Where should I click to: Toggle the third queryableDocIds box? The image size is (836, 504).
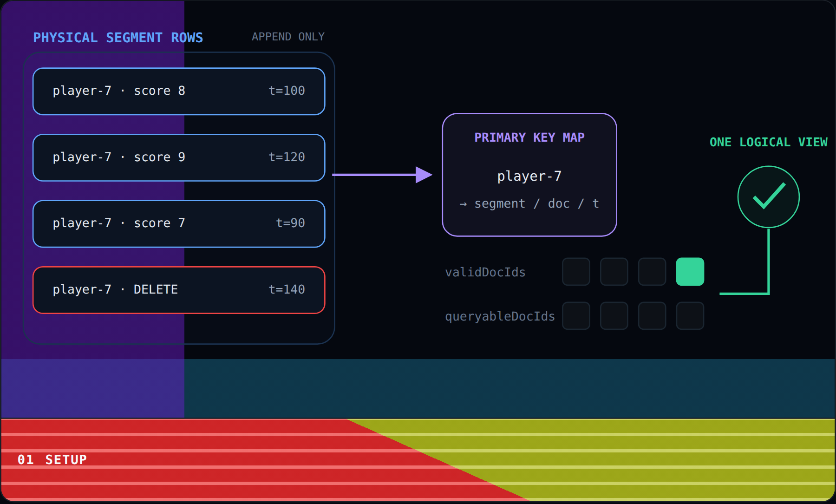pos(652,316)
